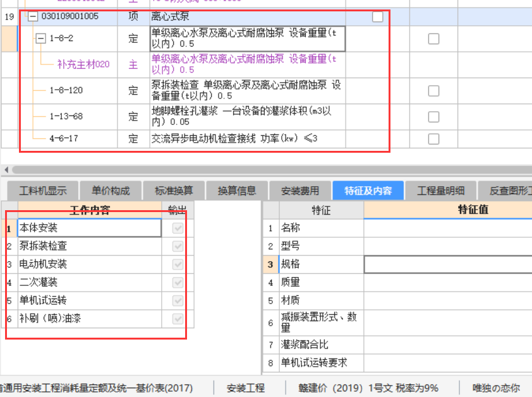Toggle output checkbox for 补刷（喷)油漆
Viewport: 532px width, 397px height.
tap(178, 319)
